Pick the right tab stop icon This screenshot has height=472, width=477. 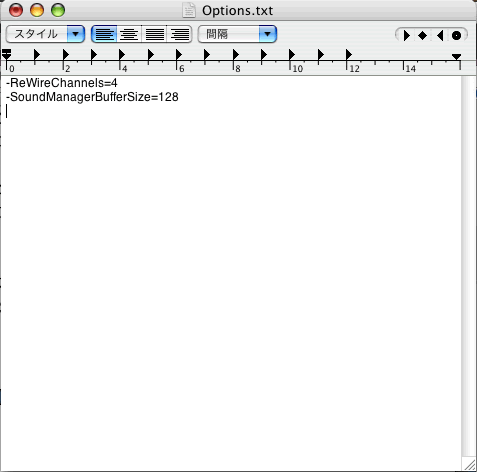(x=440, y=35)
